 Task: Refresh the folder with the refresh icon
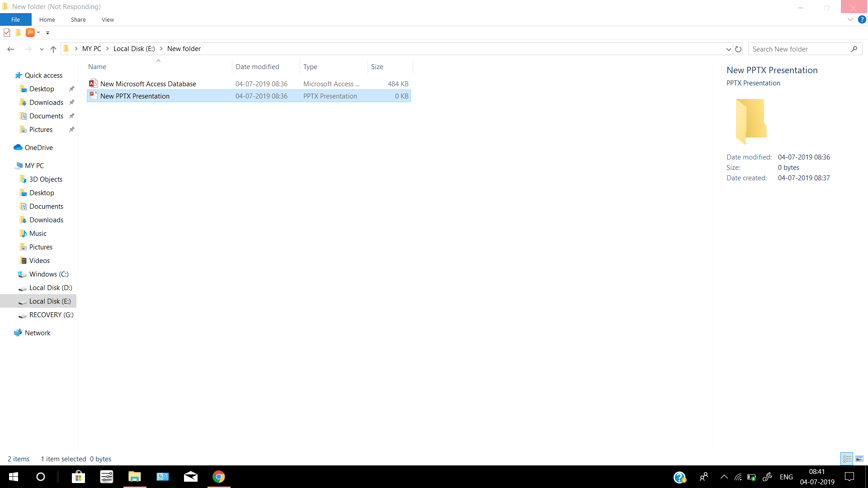tap(738, 49)
